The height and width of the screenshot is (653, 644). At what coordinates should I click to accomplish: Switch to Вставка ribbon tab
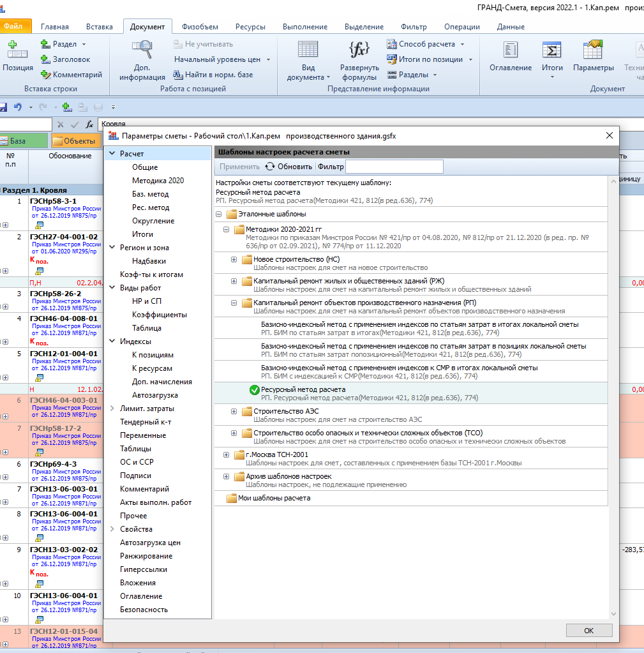coord(99,27)
